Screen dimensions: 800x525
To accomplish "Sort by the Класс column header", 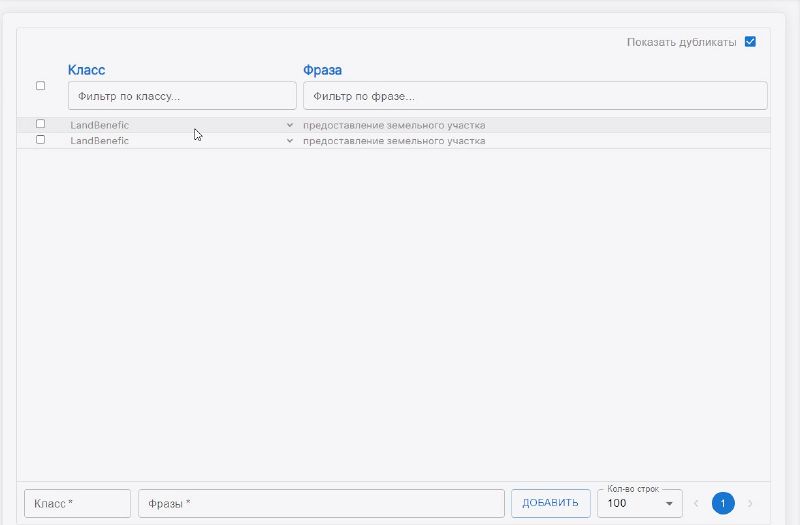I will 87,70.
